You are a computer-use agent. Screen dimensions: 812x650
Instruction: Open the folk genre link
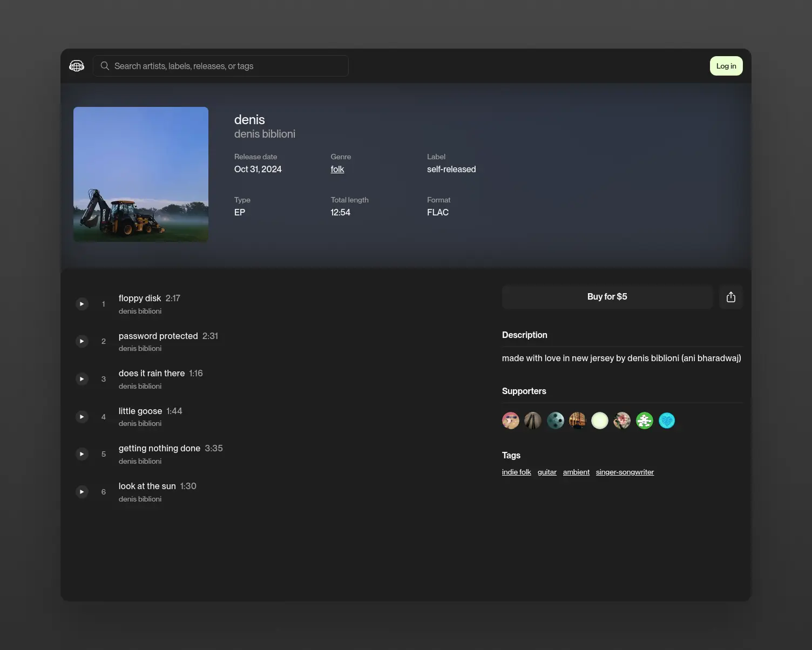coord(337,169)
